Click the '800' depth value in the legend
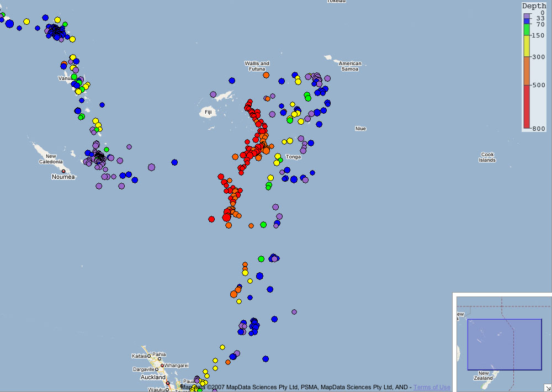The width and height of the screenshot is (552, 392). click(539, 129)
